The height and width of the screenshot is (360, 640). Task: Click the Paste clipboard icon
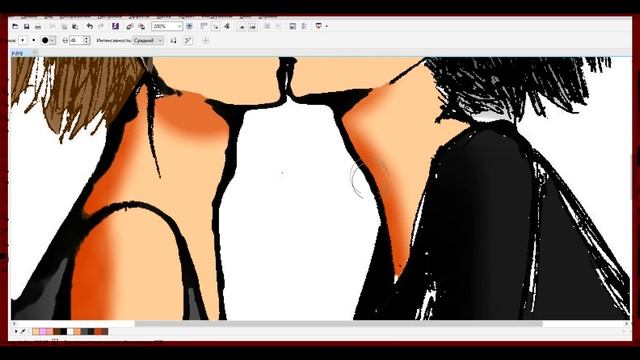[x=76, y=27]
